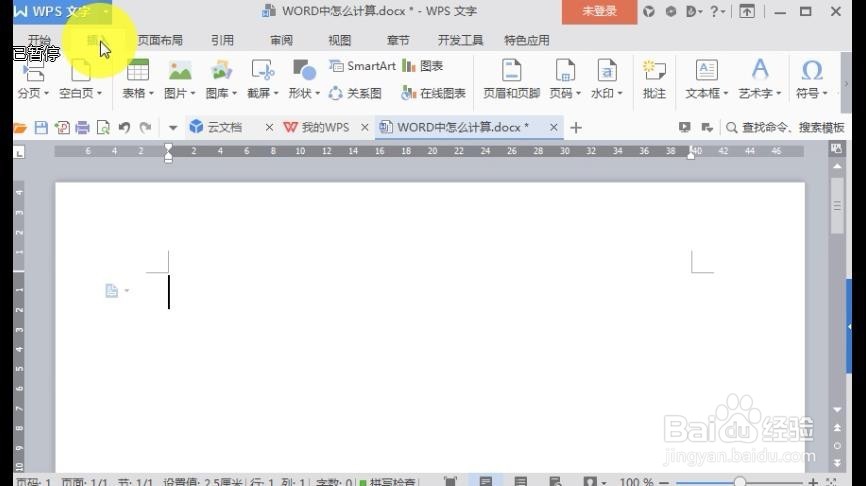Click the 截屏 screenshot icon

point(262,71)
